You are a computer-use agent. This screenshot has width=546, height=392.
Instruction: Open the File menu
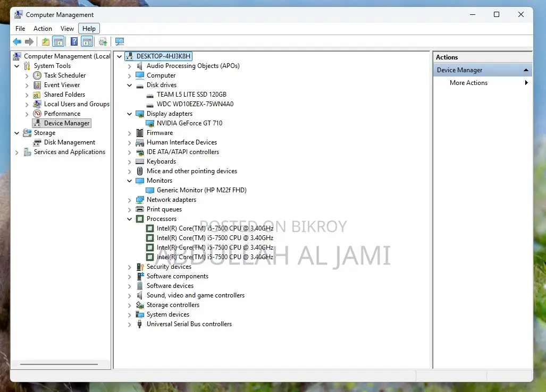[x=20, y=29]
